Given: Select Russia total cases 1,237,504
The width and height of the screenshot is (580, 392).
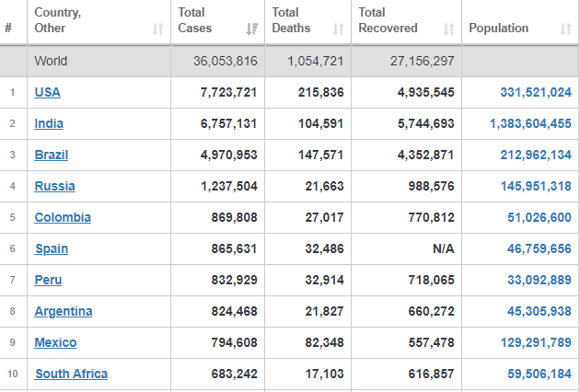Looking at the screenshot, I should pyautogui.click(x=228, y=186).
